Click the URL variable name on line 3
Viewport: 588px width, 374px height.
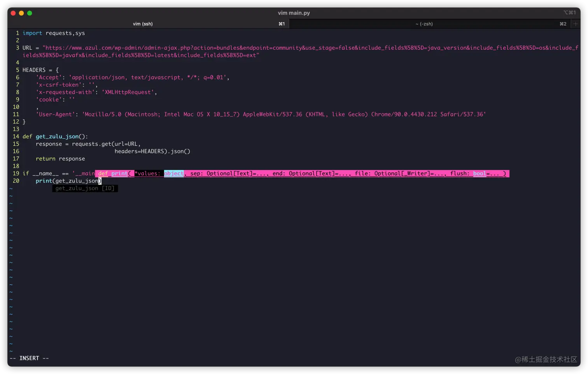pyautogui.click(x=27, y=48)
